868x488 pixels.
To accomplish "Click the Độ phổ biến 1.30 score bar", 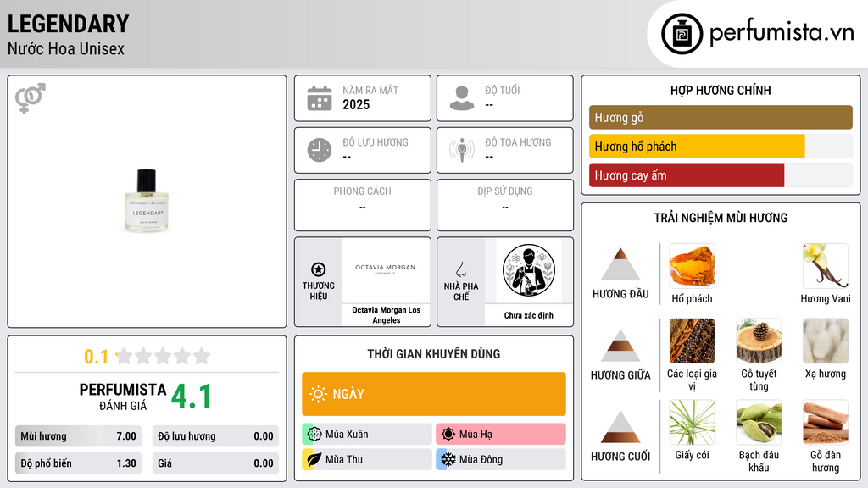I will [x=78, y=463].
